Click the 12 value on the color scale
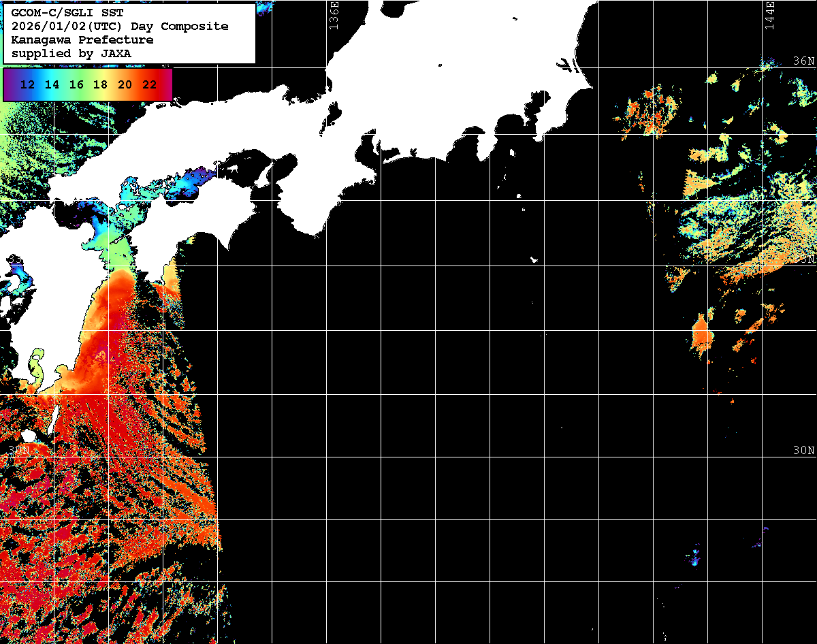The width and height of the screenshot is (817, 644). (28, 85)
